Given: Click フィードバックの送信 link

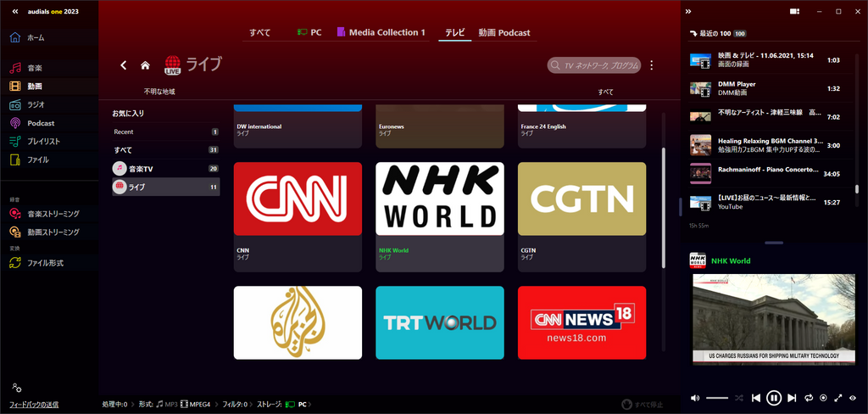Looking at the screenshot, I should click(x=34, y=405).
